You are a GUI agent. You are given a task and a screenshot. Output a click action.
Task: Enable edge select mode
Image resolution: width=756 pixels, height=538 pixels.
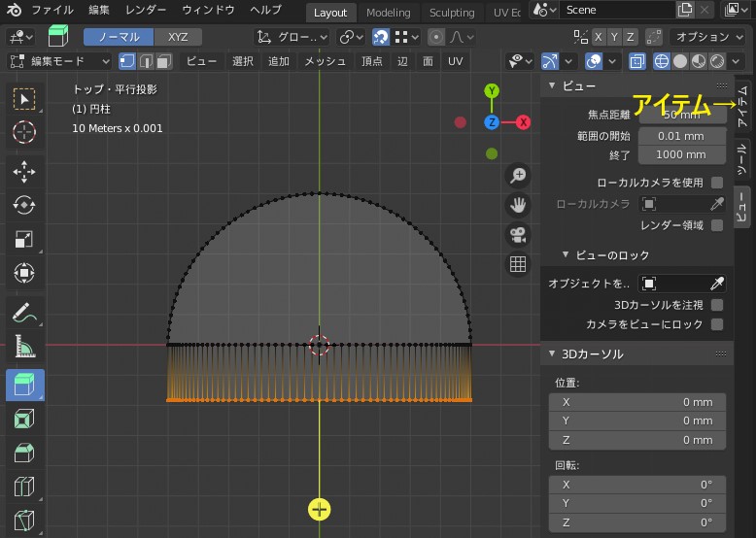pyautogui.click(x=146, y=61)
